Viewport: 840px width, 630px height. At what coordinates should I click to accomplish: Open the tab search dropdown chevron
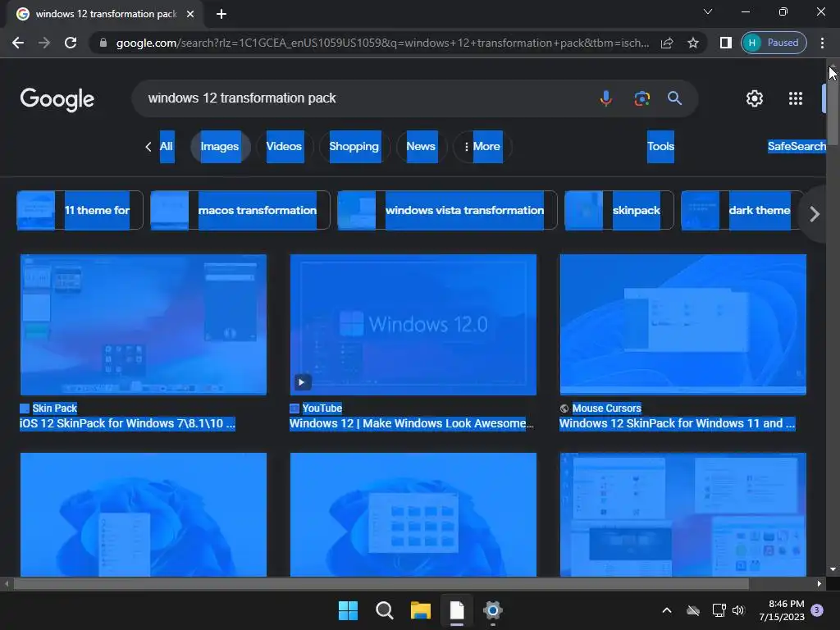click(x=708, y=11)
